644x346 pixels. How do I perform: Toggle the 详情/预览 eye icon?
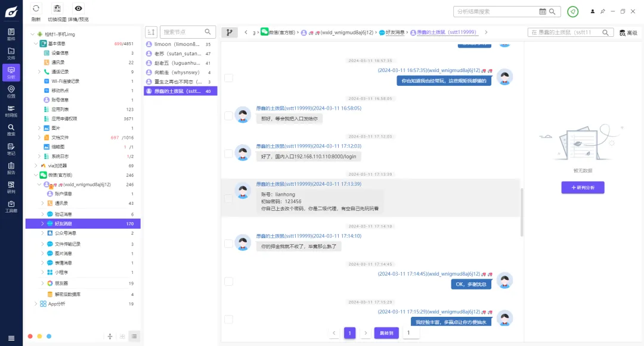79,8
